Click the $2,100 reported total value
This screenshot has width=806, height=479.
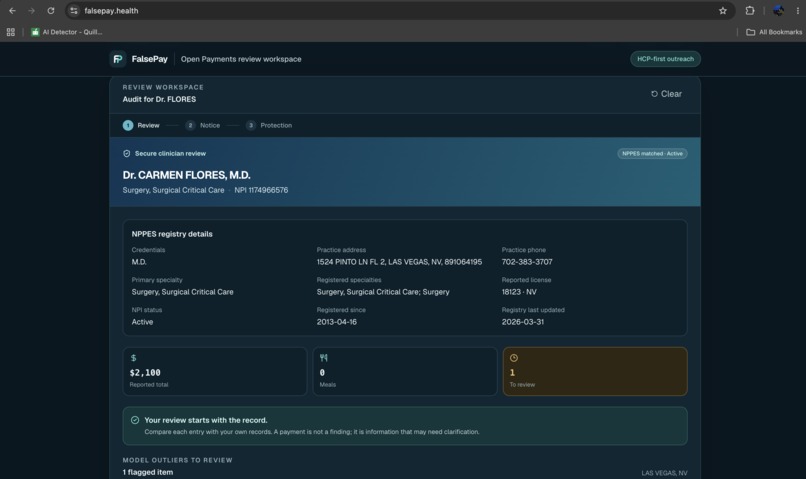point(145,373)
